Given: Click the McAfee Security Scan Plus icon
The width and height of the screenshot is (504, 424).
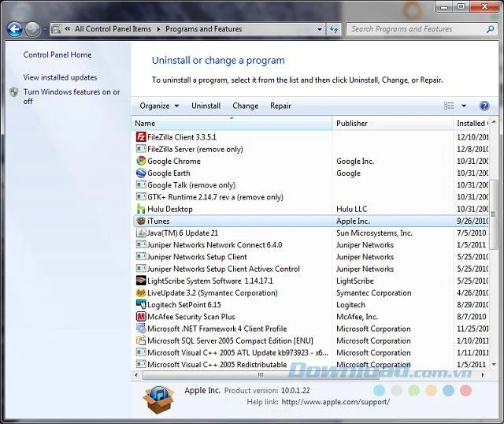Looking at the screenshot, I should 141,317.
